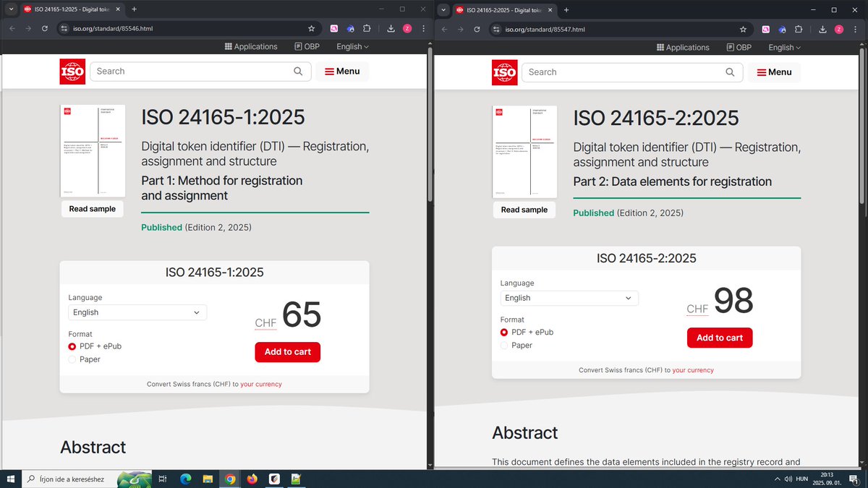Reload the ISO 24165-2 page in right window
Image resolution: width=868 pixels, height=488 pixels.
coord(477,29)
